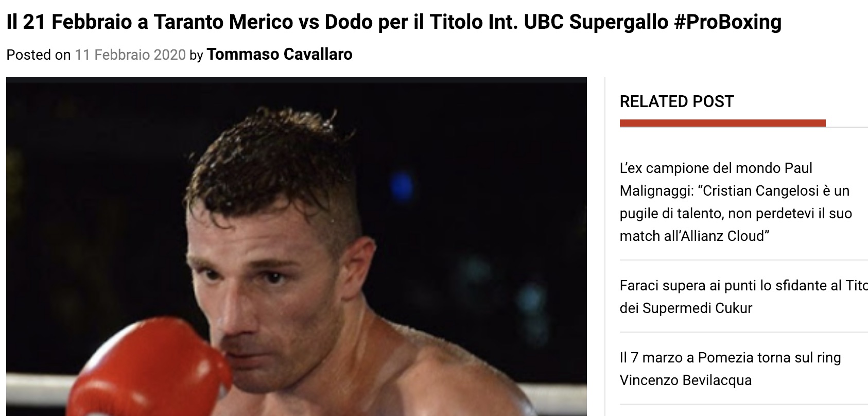Open author Tommaso Cavallaro's page
868x416 pixels.
pos(280,54)
